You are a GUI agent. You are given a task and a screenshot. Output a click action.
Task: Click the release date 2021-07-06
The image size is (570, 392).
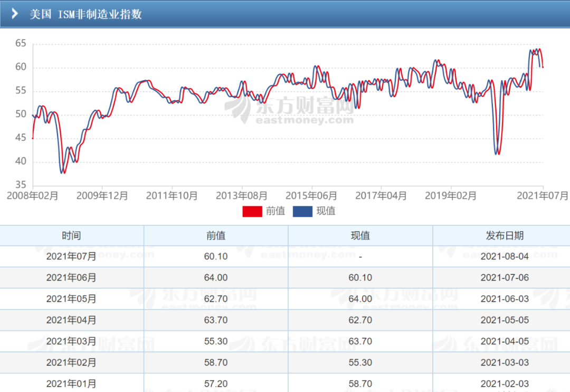click(505, 278)
